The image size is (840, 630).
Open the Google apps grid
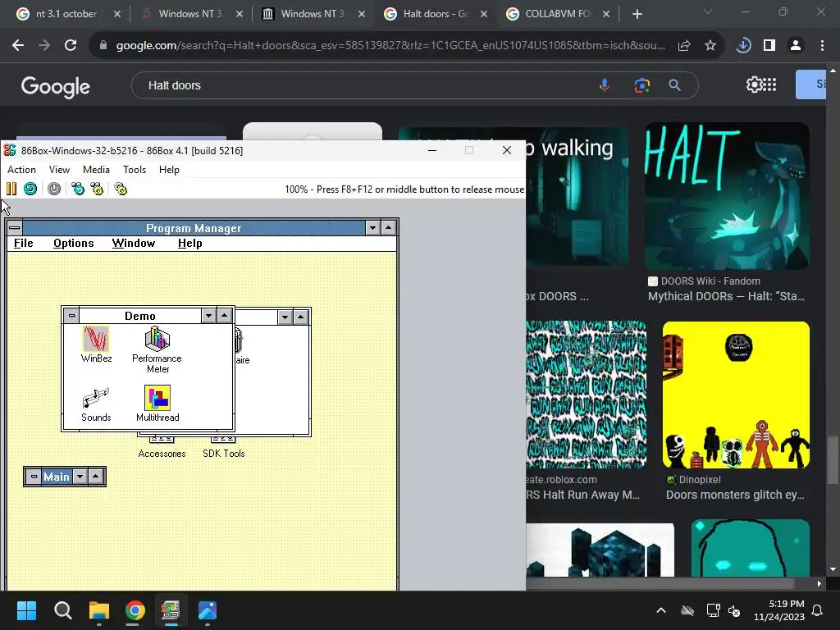coord(769,84)
